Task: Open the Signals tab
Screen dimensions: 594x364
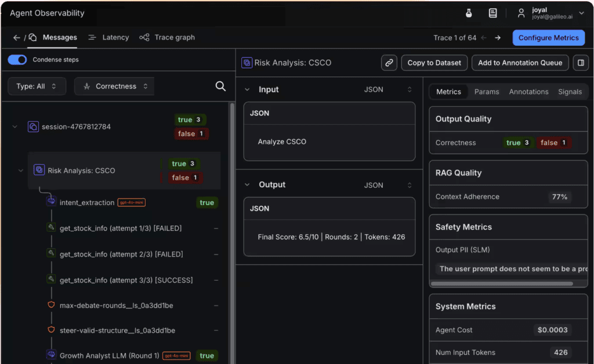Action: tap(570, 92)
